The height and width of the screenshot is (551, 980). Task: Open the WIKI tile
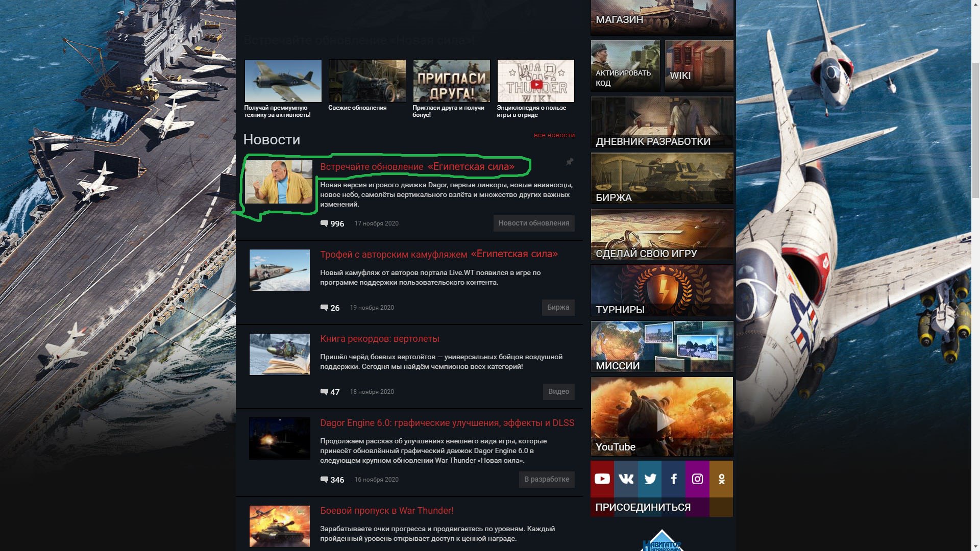click(699, 66)
